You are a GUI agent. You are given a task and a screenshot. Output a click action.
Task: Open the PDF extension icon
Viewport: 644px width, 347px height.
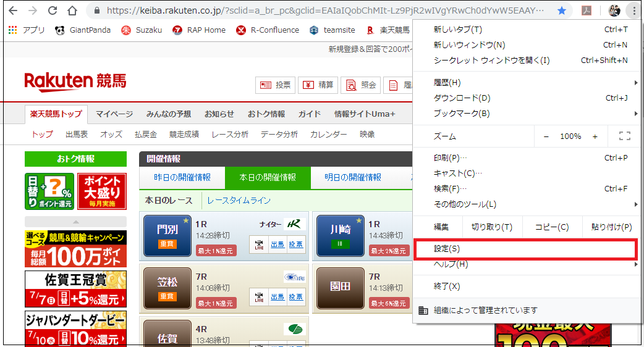(587, 10)
